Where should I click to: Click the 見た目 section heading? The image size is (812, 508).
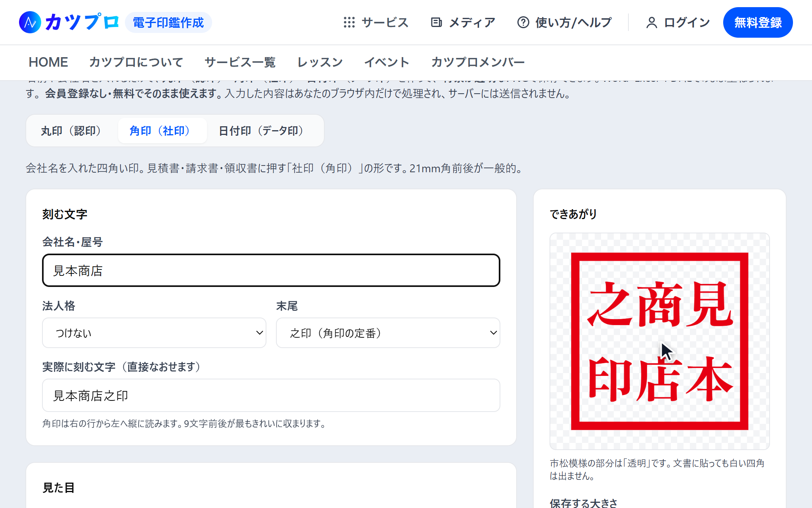tap(59, 488)
